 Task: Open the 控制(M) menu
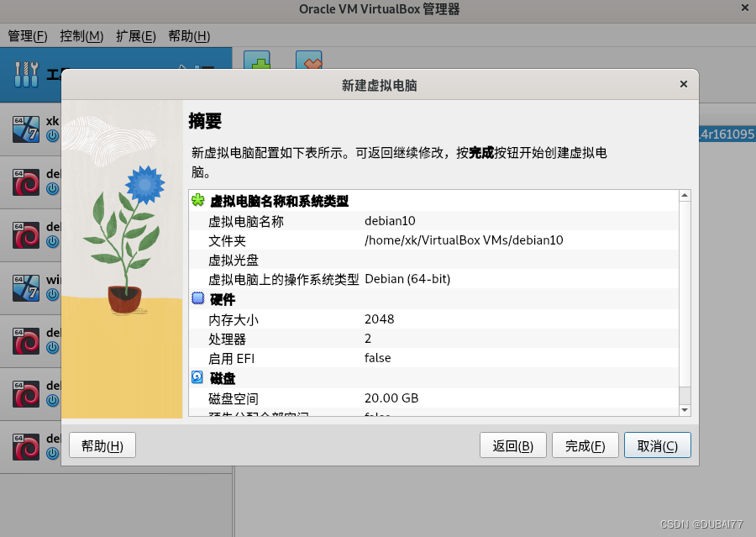[81, 36]
